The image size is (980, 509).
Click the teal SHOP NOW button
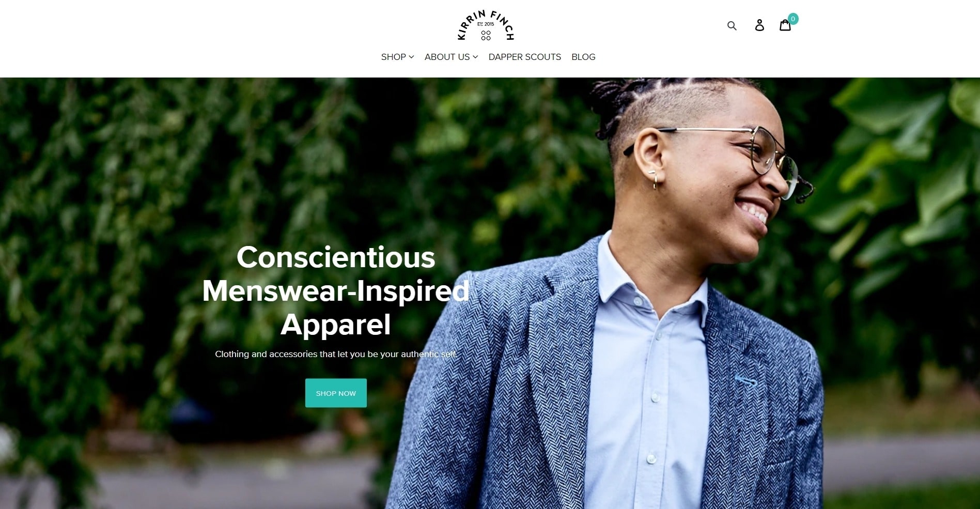(x=336, y=393)
